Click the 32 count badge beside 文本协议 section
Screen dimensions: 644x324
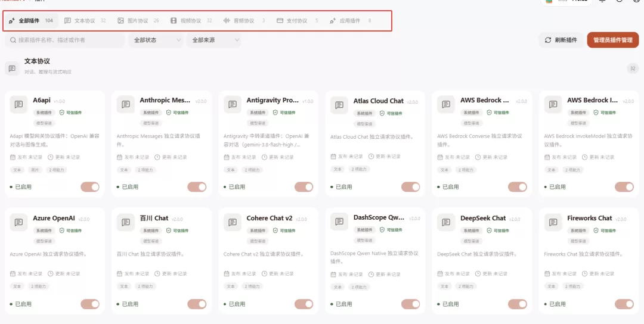(633, 68)
